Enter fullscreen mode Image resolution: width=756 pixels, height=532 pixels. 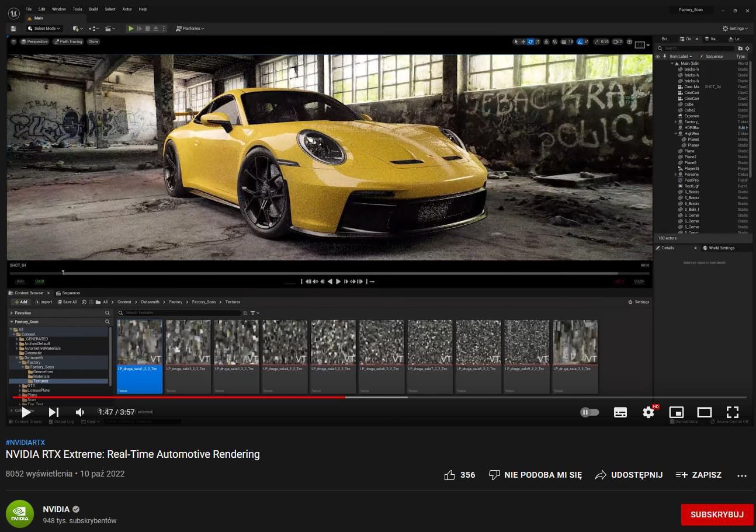[x=732, y=412]
